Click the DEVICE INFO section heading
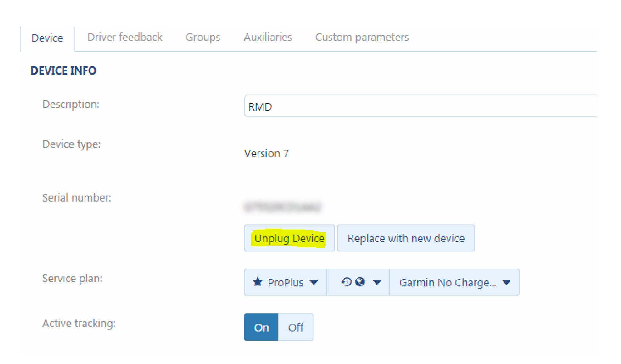621x364 pixels. 63,71
